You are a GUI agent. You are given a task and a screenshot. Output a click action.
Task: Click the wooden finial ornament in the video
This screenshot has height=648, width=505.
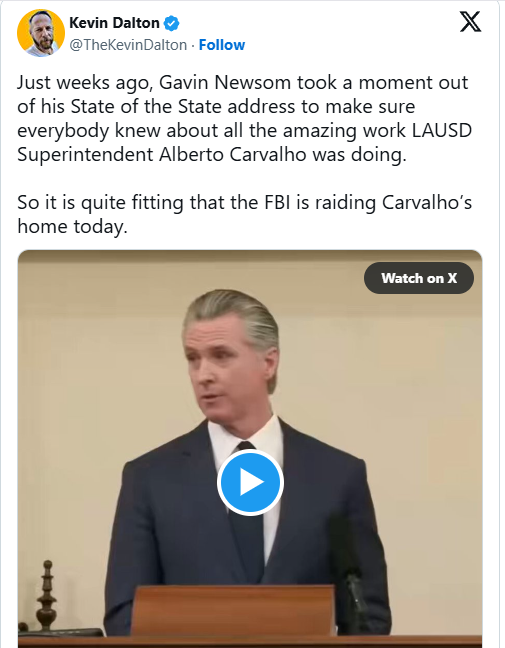47,595
